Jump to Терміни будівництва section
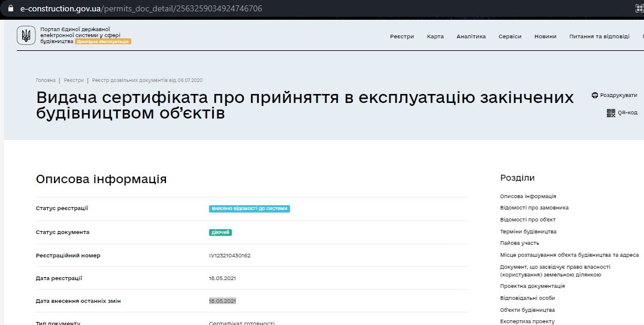This screenshot has height=325, width=644. pyautogui.click(x=528, y=232)
